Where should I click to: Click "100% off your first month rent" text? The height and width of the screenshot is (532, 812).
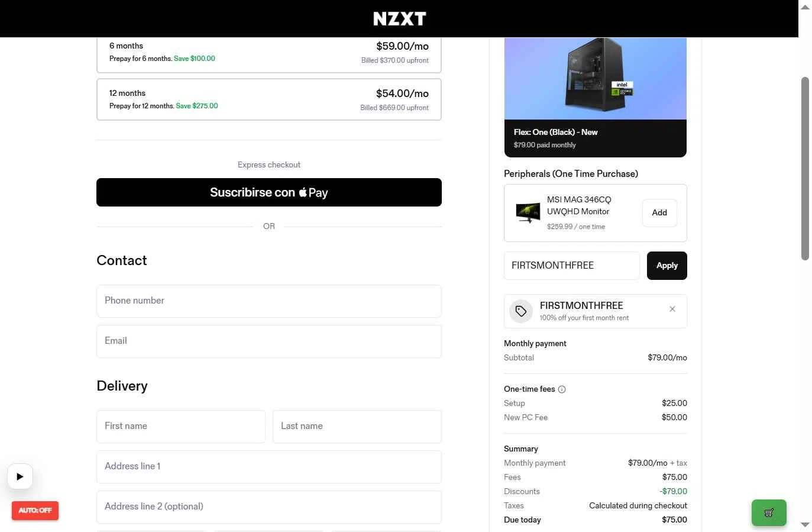point(584,318)
